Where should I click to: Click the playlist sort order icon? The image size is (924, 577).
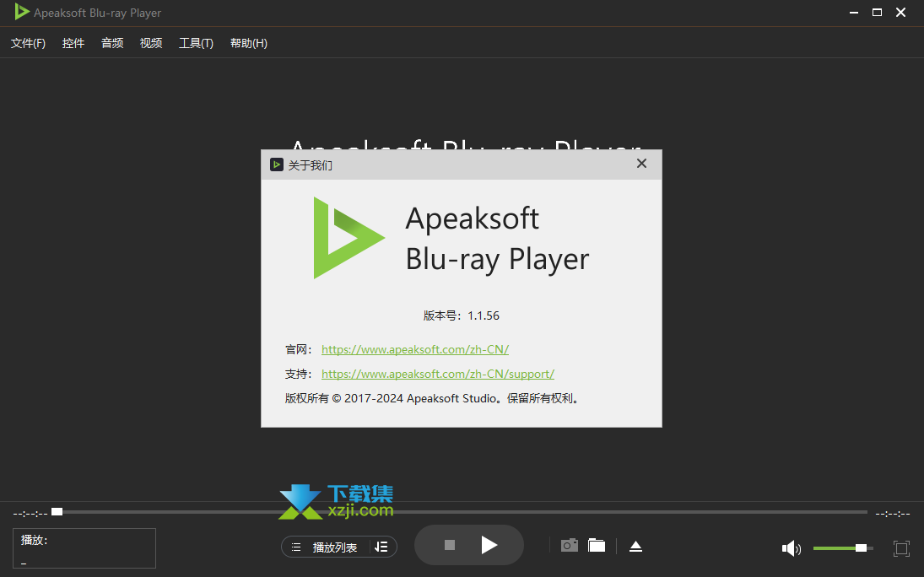[x=381, y=547]
